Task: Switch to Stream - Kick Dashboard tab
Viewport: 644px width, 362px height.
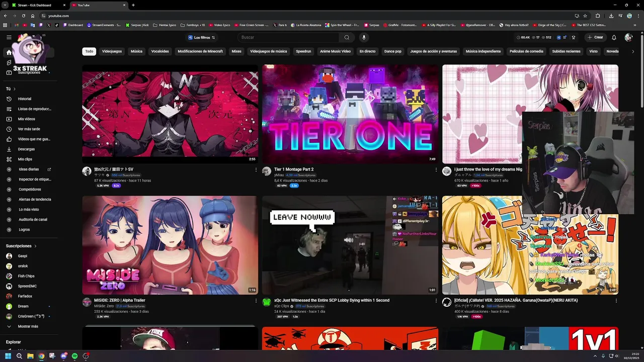Action: coord(38,5)
